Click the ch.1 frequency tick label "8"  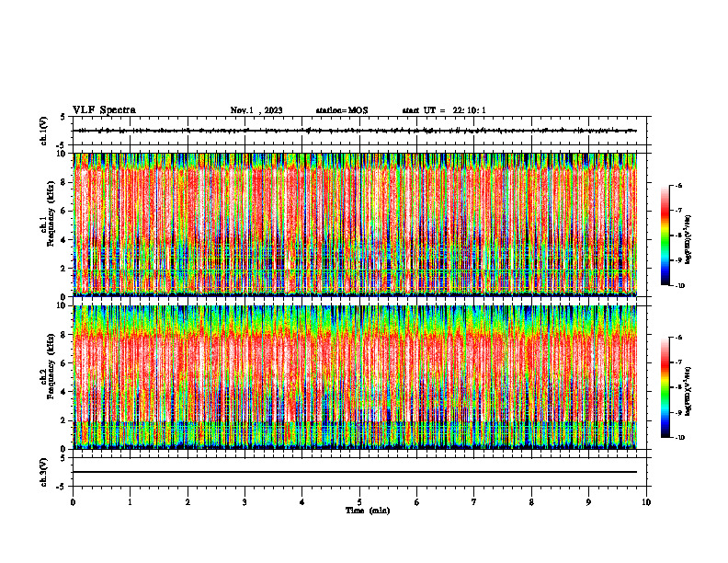coord(64,182)
